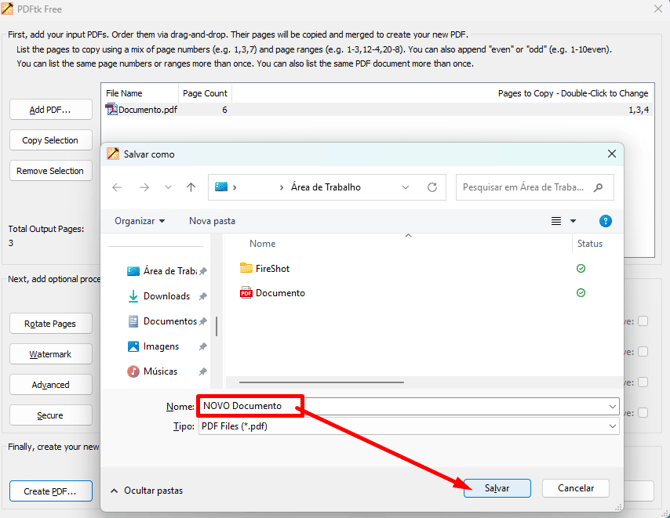Refresh the folder view
The width and height of the screenshot is (670, 518).
pyautogui.click(x=432, y=187)
